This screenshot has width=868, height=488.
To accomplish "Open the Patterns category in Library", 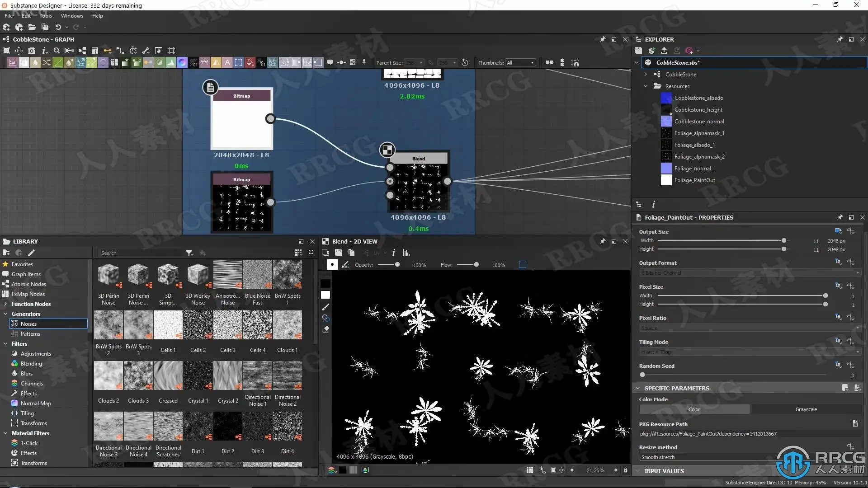I will pos(30,334).
